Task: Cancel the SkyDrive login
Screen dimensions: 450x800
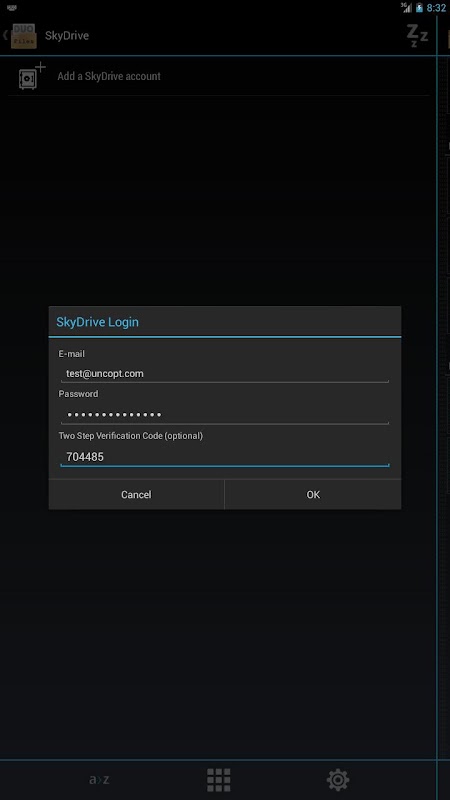Action: coord(136,494)
